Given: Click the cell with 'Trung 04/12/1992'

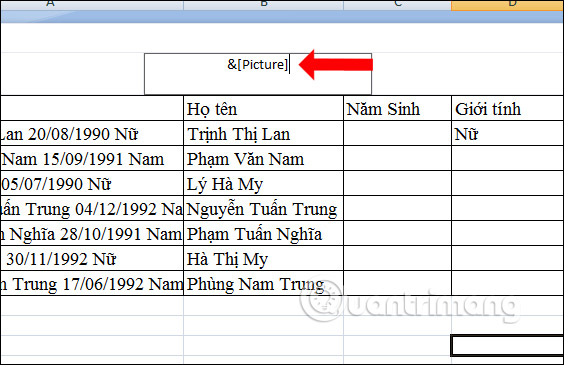Looking at the screenshot, I should (x=92, y=209).
